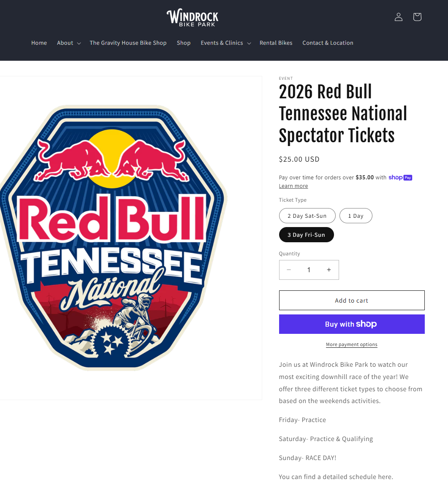Click the Red Bull Tennessee National image
Screen dimensions: 448x490
(x=114, y=238)
